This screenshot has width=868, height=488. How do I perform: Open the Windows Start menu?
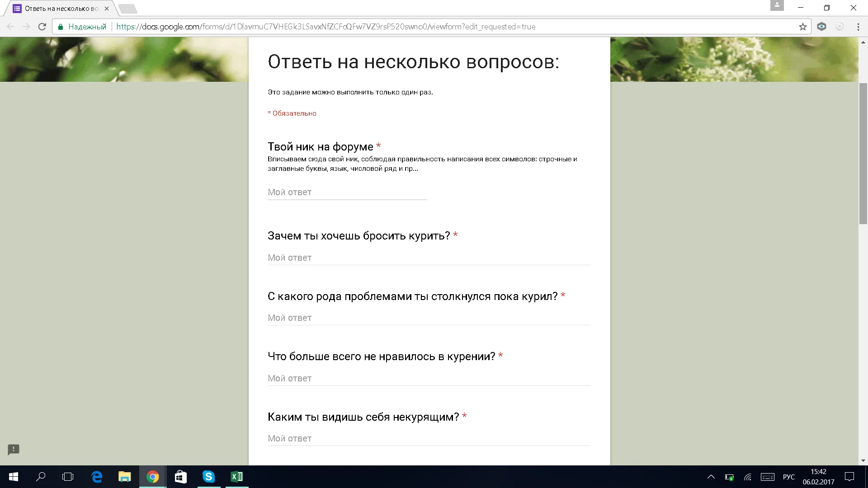coord(14,477)
